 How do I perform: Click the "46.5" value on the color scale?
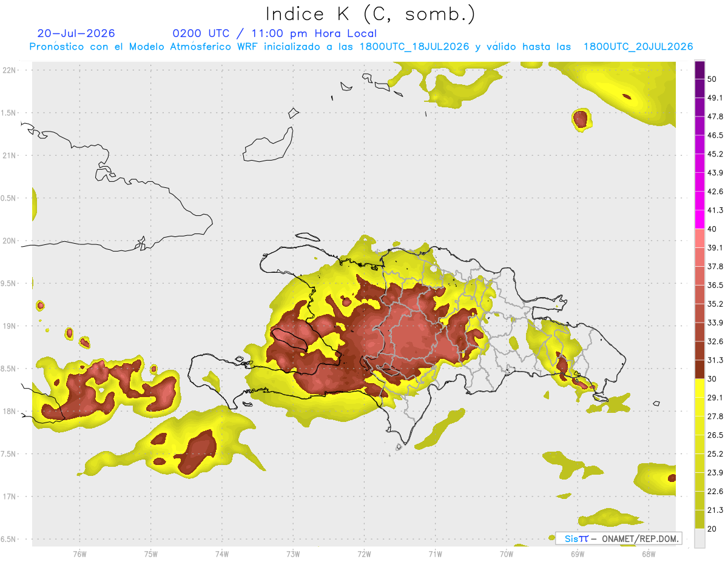715,135
